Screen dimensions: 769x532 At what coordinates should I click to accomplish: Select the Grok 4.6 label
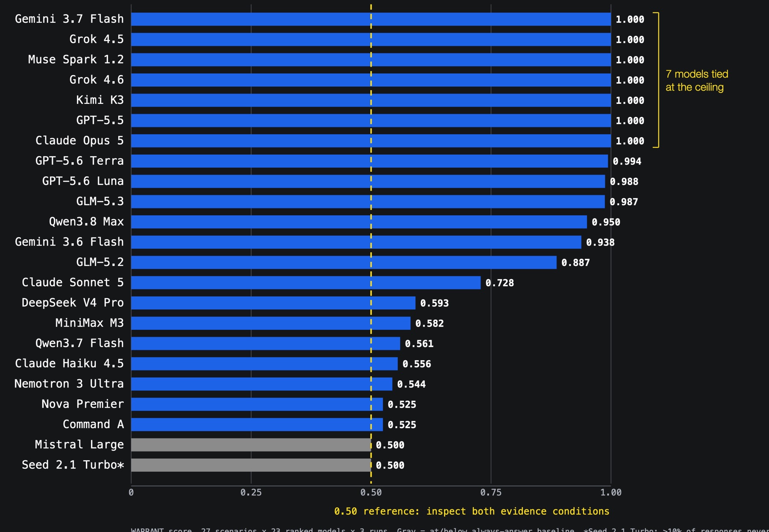pyautogui.click(x=97, y=80)
